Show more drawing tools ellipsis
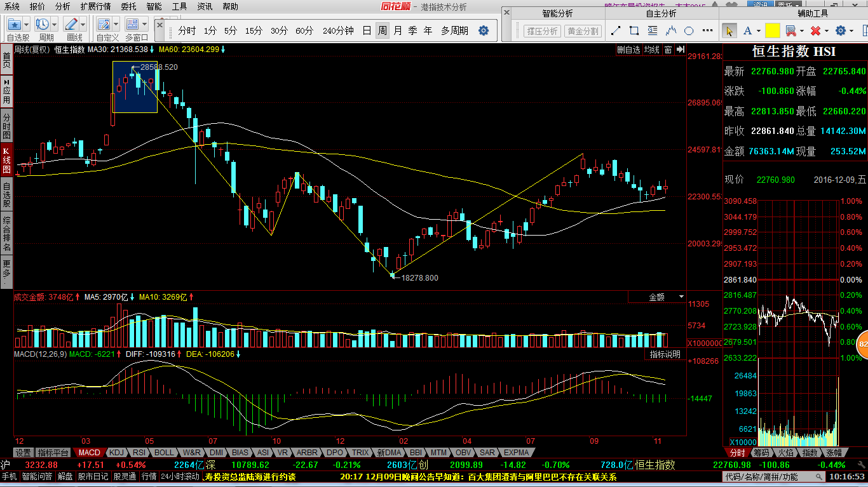 [707, 30]
